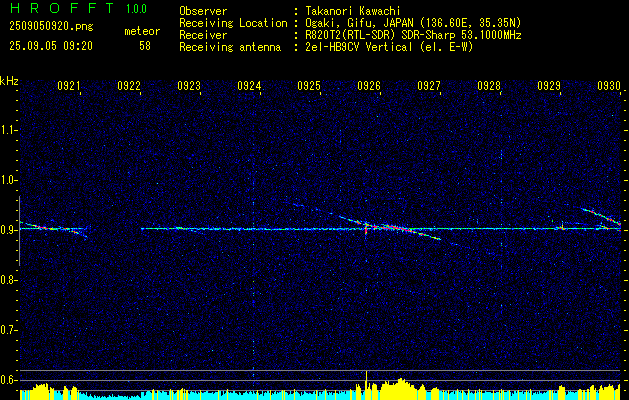629x400 pixels.
Task: Click the 0922 time marker
Action: point(129,85)
